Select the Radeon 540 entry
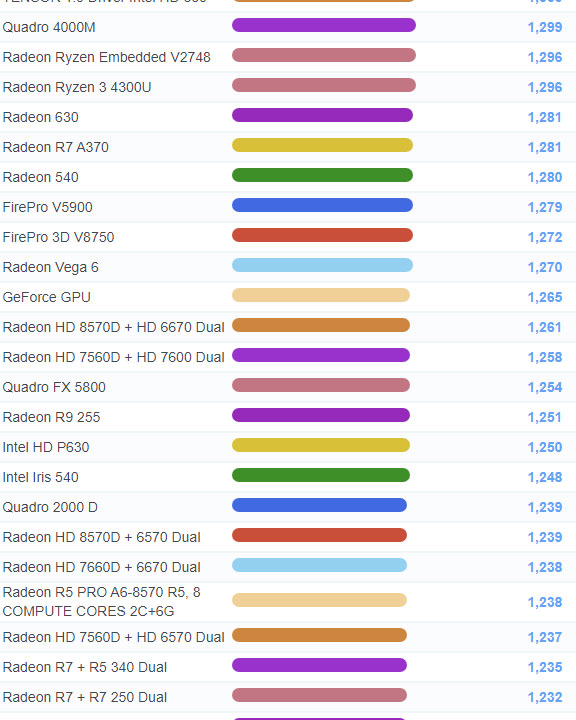Viewport: 576px width, 720px height. (40, 177)
